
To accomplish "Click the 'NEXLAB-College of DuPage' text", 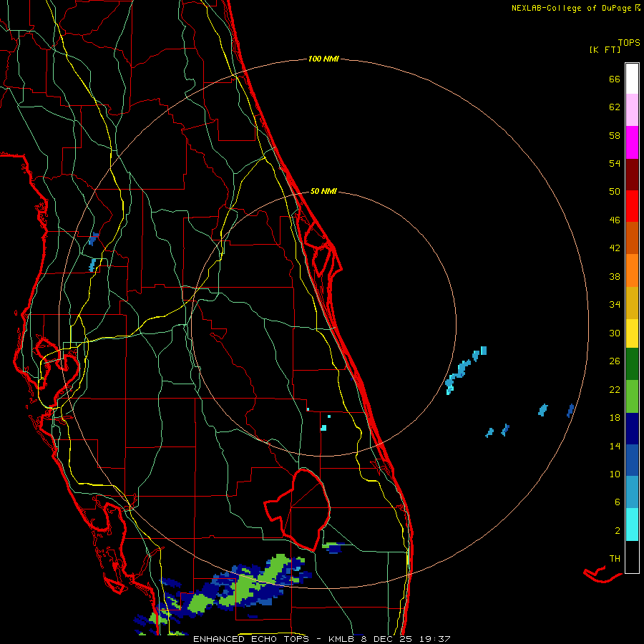I will pos(571,8).
